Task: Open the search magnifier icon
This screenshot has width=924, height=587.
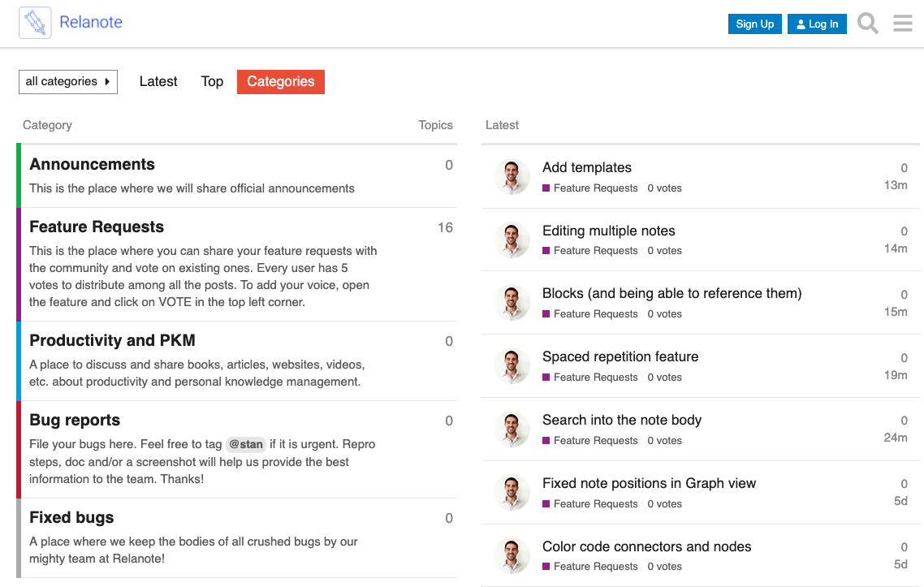Action: coord(867,24)
